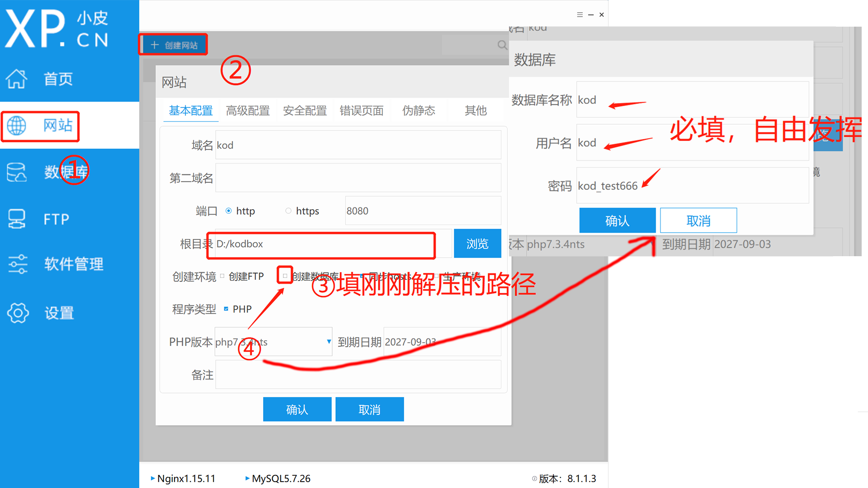Click the 到期日期 field in 网站 dialog

click(442, 342)
